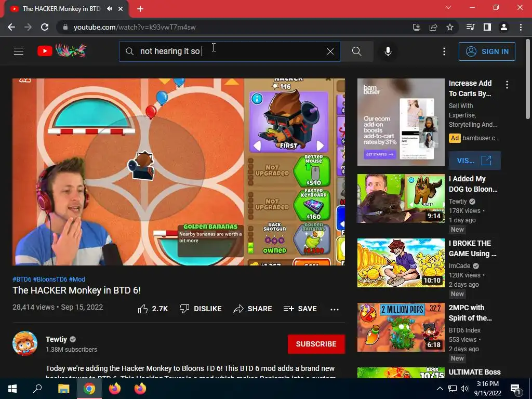Like the video (2.7K thumbs up)
532x399 pixels.
click(x=153, y=309)
